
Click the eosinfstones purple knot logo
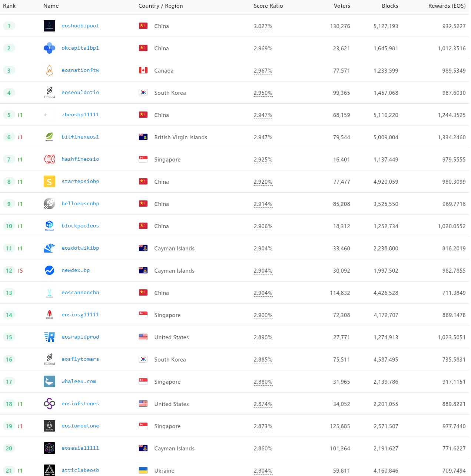point(49,404)
